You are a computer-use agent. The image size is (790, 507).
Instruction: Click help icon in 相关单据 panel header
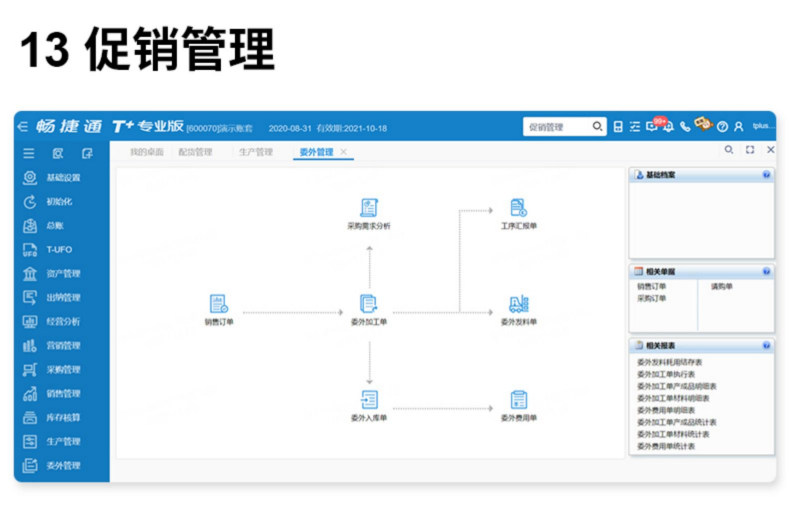pos(766,272)
